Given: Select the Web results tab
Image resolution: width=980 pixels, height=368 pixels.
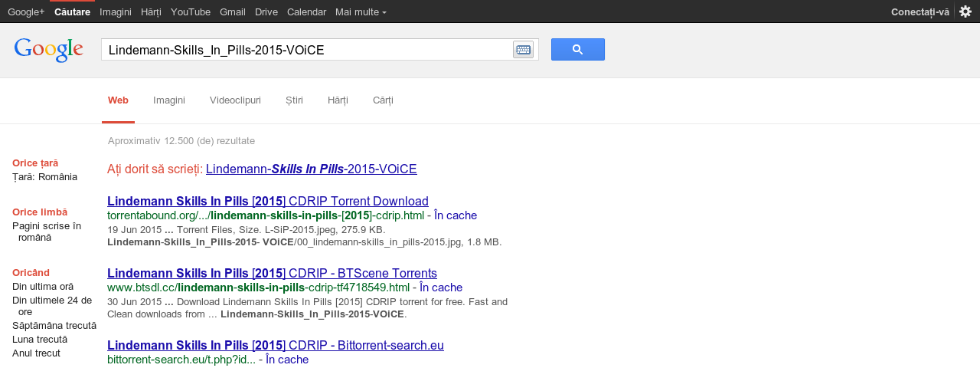Looking at the screenshot, I should tap(118, 100).
